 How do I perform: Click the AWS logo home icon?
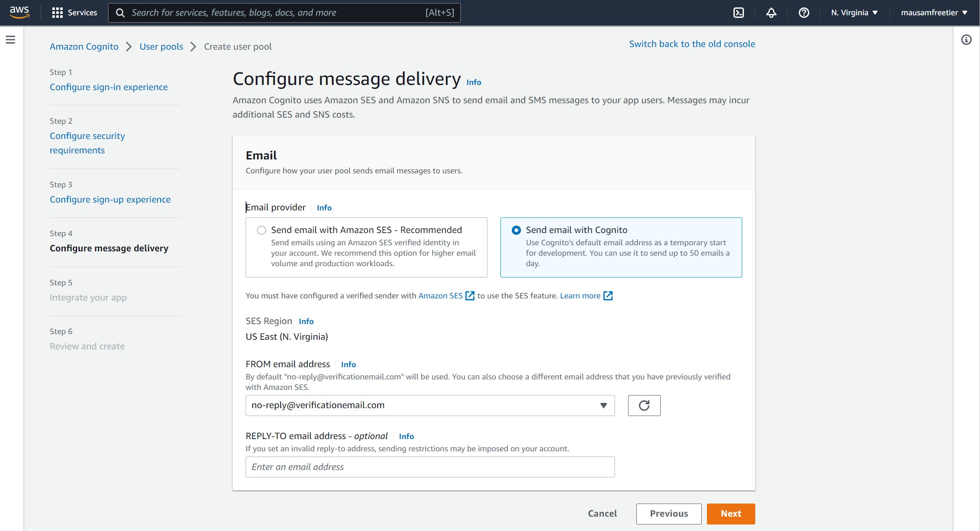point(20,12)
